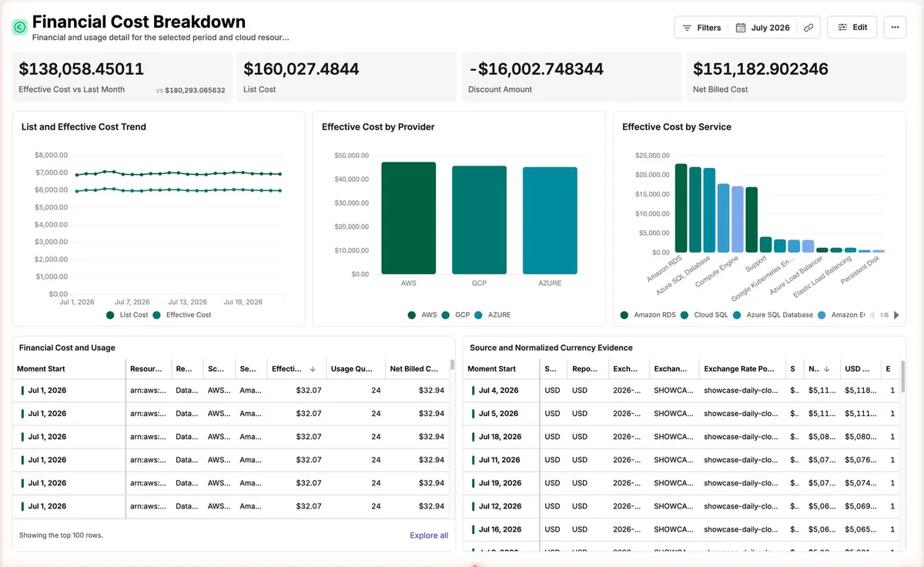Viewport: 924px width, 567px height.
Task: Click the Edit dashboard button
Action: click(852, 27)
